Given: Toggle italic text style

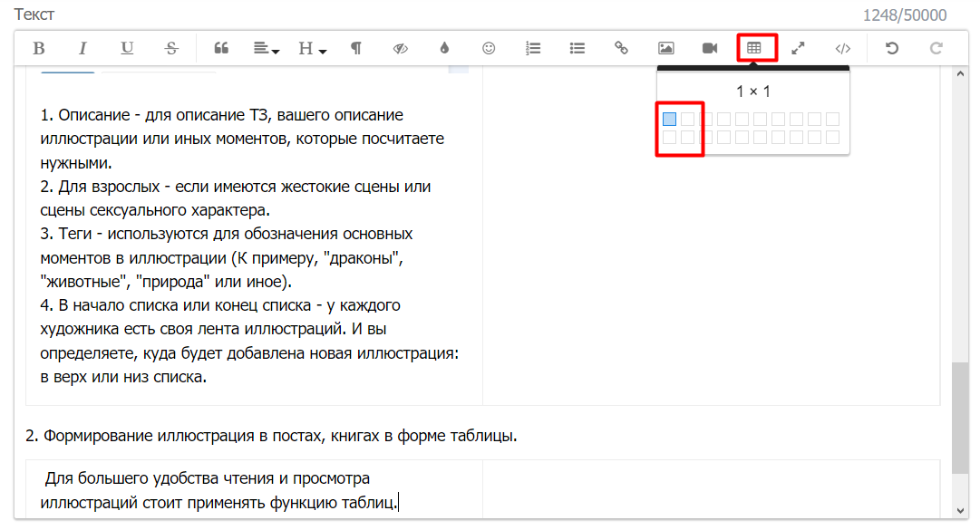Looking at the screenshot, I should [82, 49].
